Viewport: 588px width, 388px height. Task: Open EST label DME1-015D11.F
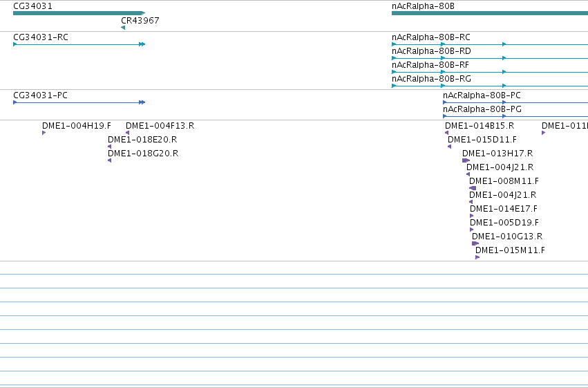[x=482, y=140]
